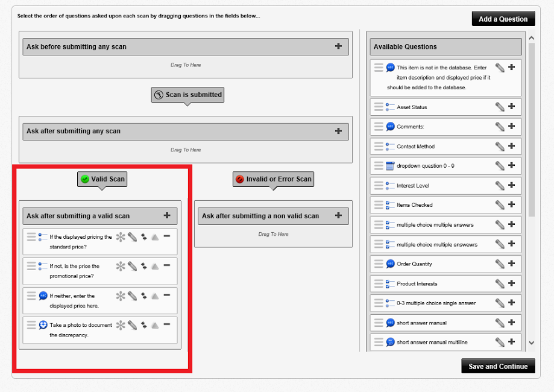The width and height of the screenshot is (554, 392).
Task: Click the Add a Question button
Action: pyautogui.click(x=503, y=19)
